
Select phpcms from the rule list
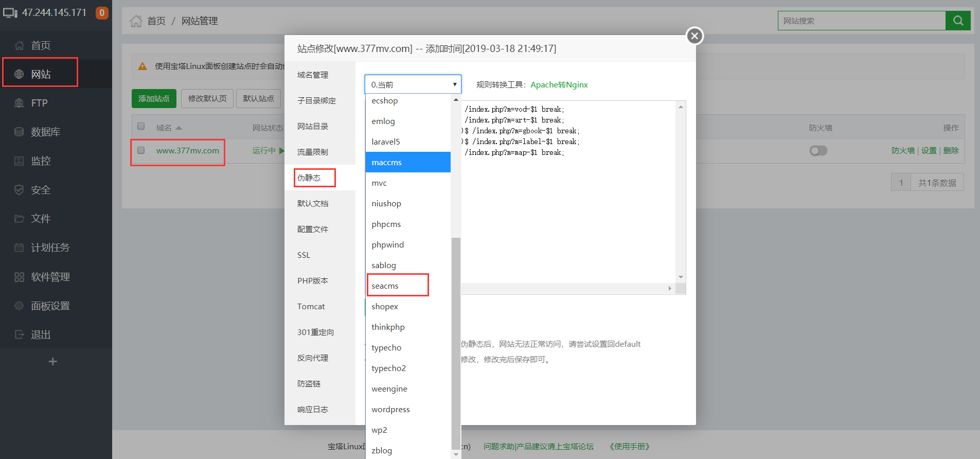coord(408,224)
